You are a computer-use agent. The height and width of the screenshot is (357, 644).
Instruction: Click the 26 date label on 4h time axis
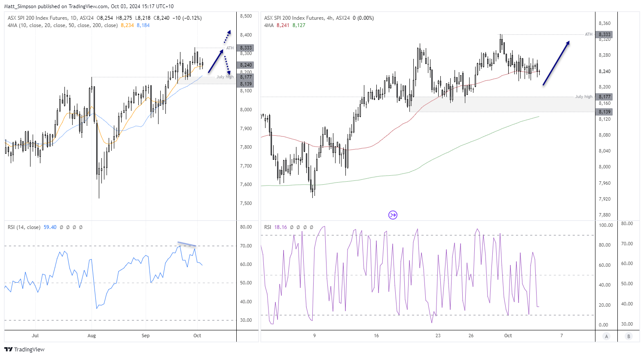(471, 336)
